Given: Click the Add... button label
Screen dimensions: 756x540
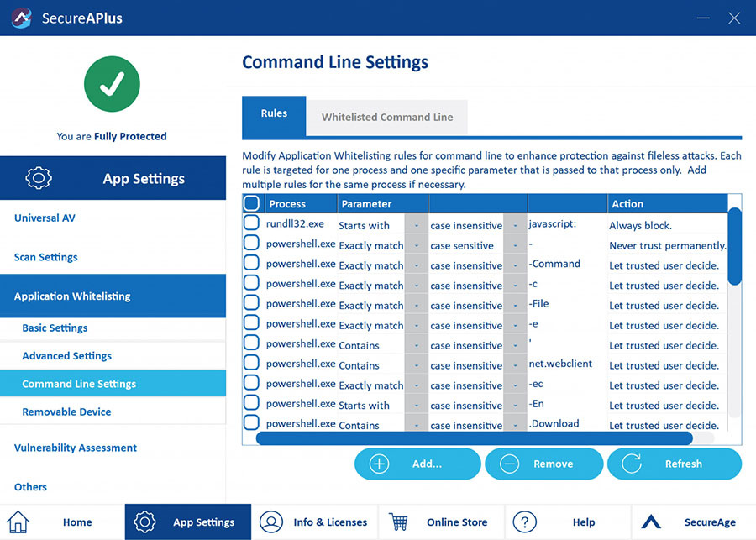Looking at the screenshot, I should pos(427,464).
